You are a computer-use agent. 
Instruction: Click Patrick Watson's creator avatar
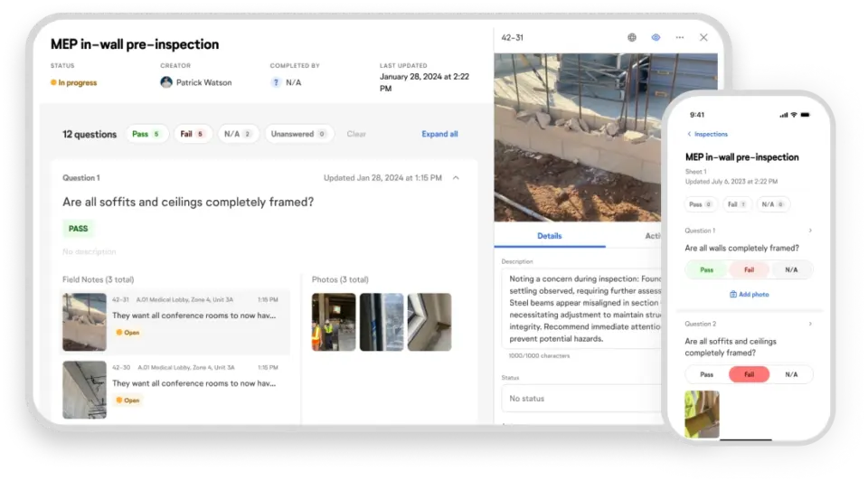166,82
